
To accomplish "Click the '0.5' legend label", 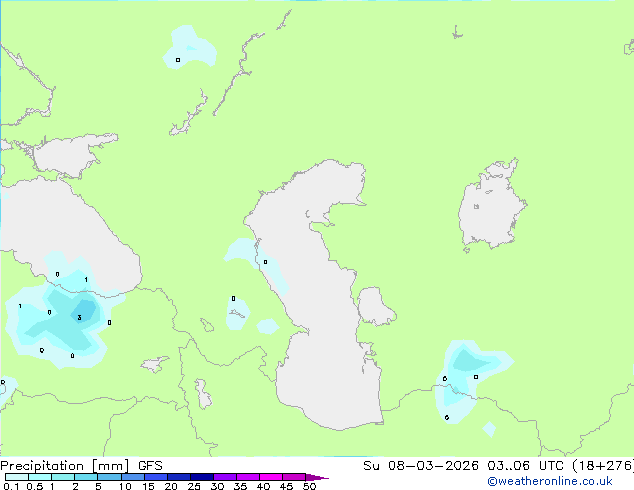I will click(34, 486).
